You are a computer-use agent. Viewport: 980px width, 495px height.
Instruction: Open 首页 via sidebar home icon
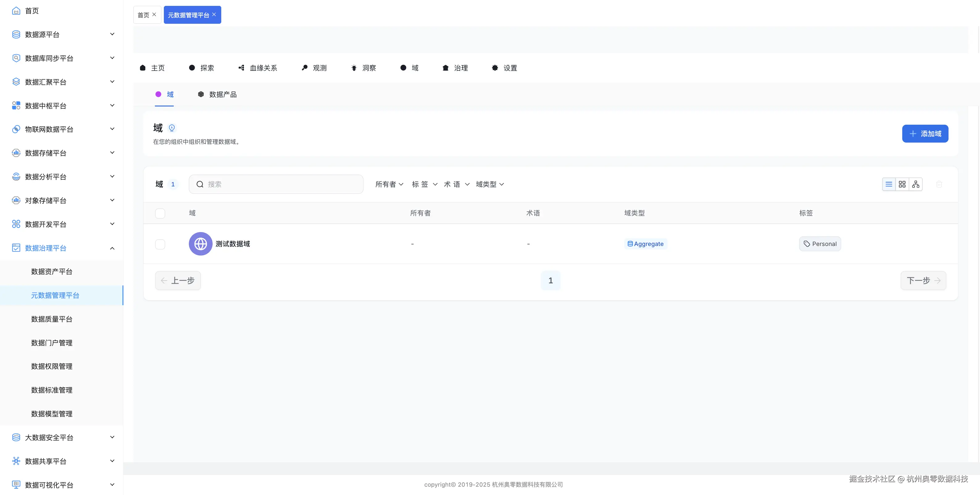coord(16,11)
